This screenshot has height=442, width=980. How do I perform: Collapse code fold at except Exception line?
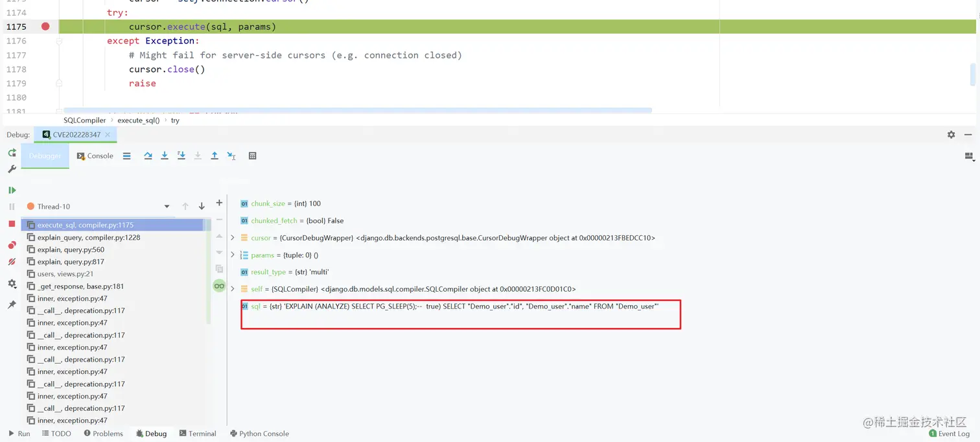[59, 41]
